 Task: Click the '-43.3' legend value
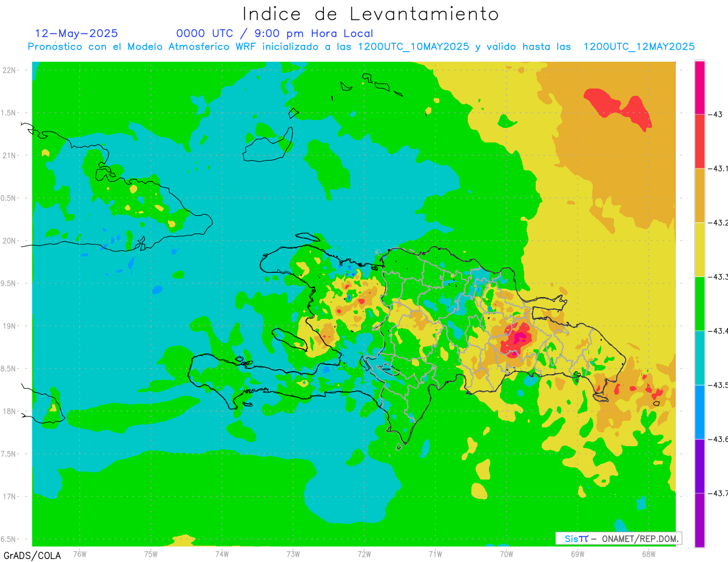coord(719,276)
